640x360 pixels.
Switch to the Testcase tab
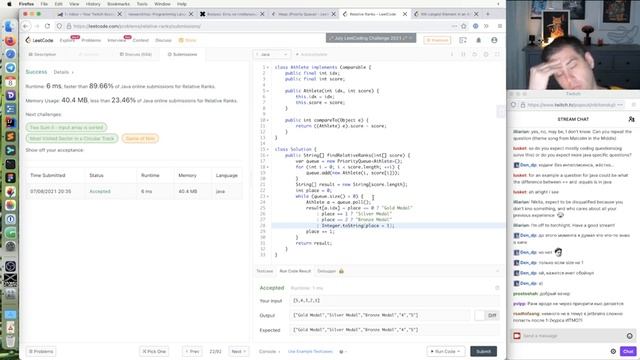coord(264,271)
